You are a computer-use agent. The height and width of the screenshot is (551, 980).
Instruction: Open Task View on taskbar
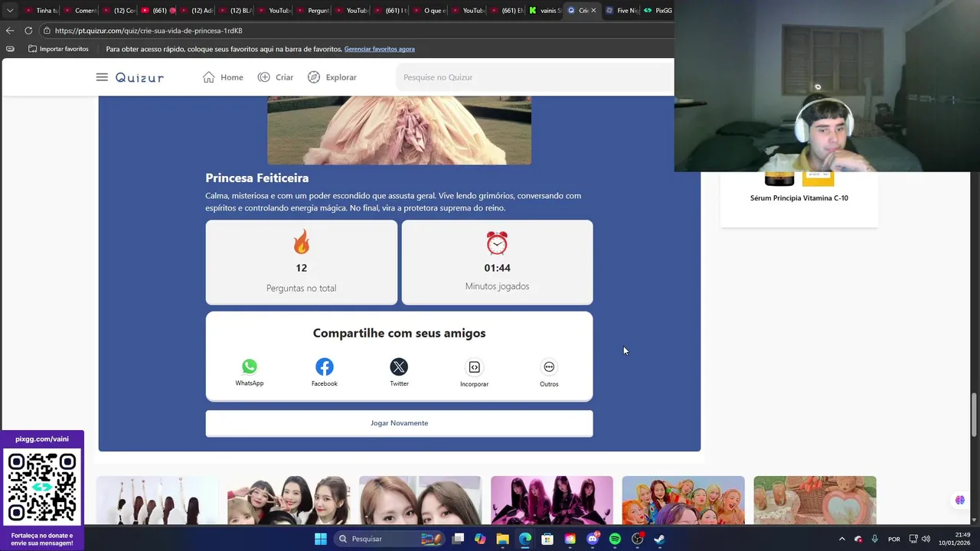coord(458,539)
